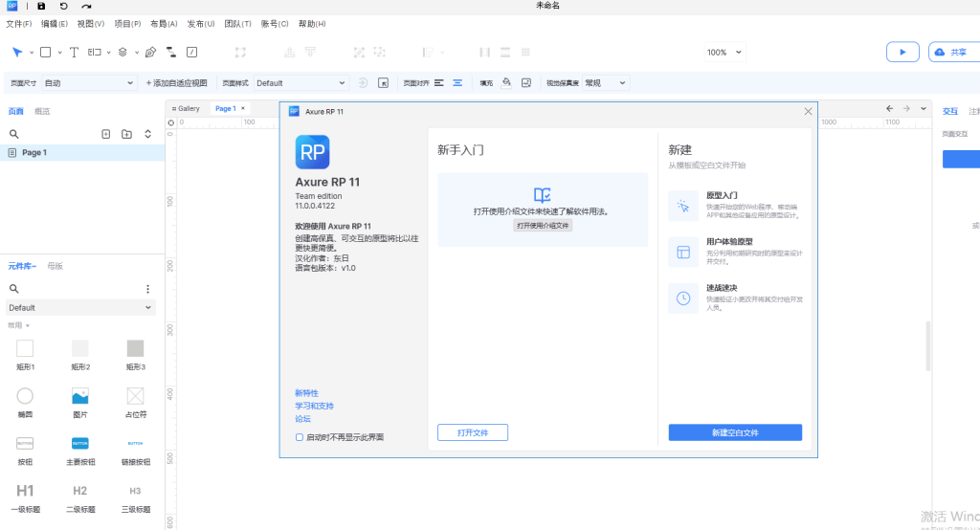Set page alignment to left
This screenshot has width=980, height=530.
[438, 83]
